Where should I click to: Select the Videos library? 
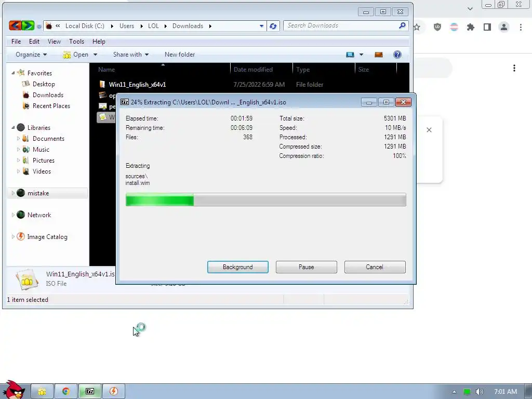[x=42, y=171]
